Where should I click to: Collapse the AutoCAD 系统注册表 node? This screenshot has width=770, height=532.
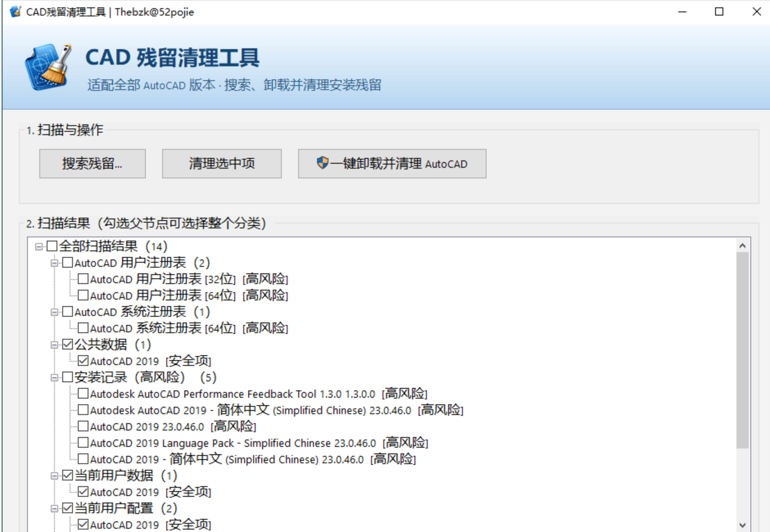[x=54, y=312]
